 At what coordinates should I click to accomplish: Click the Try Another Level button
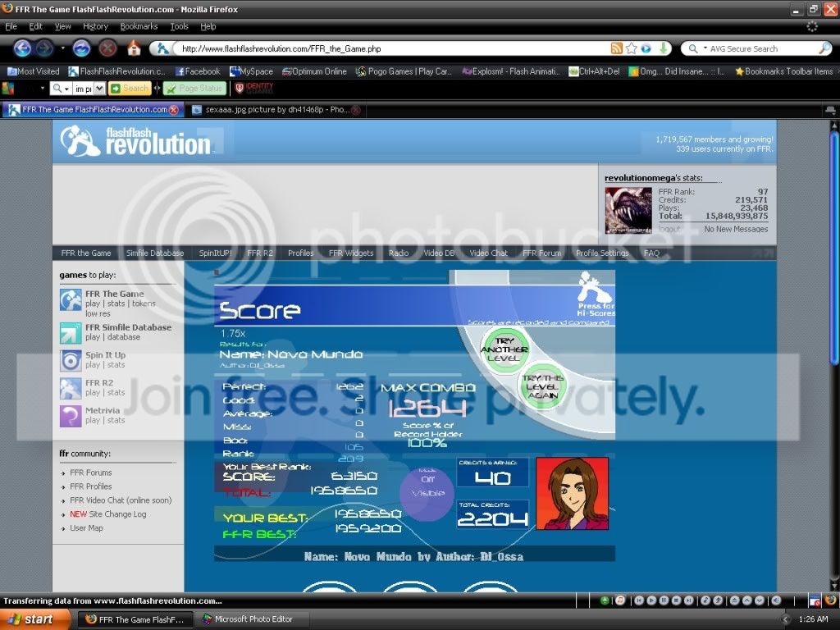tap(504, 350)
